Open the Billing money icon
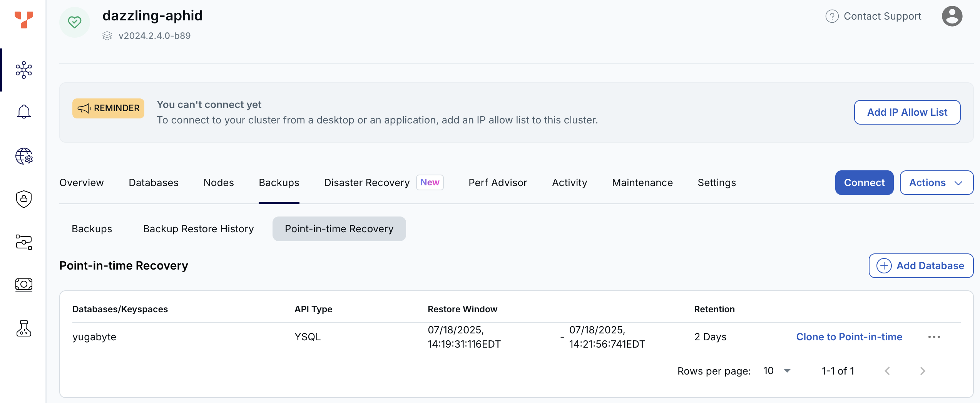The image size is (980, 403). pos(24,285)
